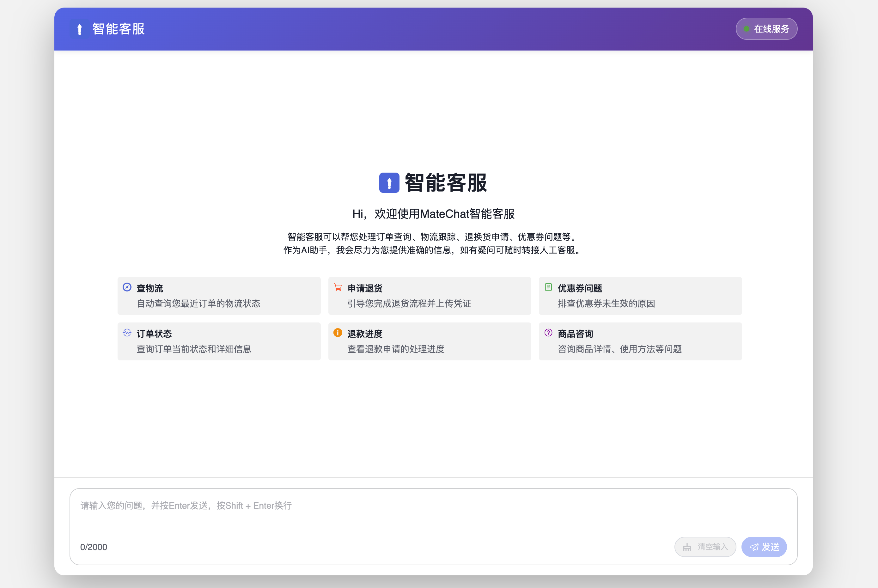Click the central blue logo icon

coord(389,183)
